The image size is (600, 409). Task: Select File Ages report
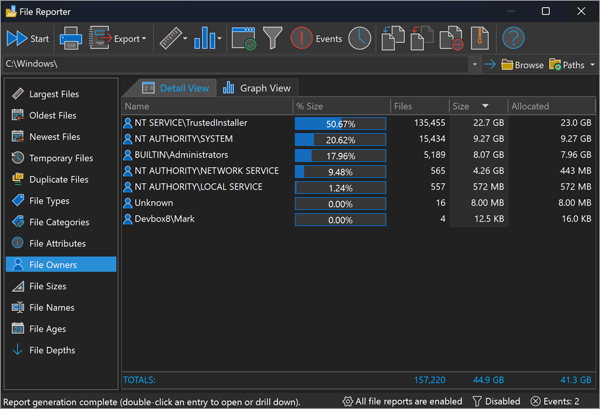(61, 329)
